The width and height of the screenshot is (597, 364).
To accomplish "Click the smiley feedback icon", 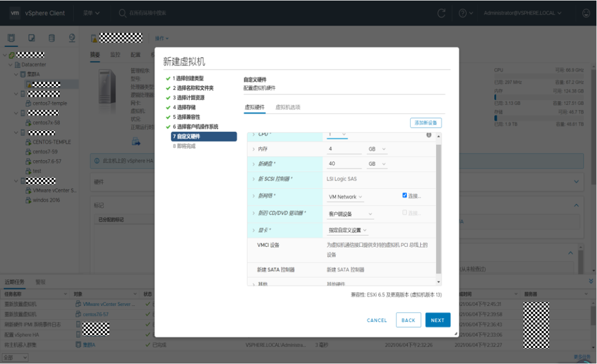I will click(x=586, y=13).
